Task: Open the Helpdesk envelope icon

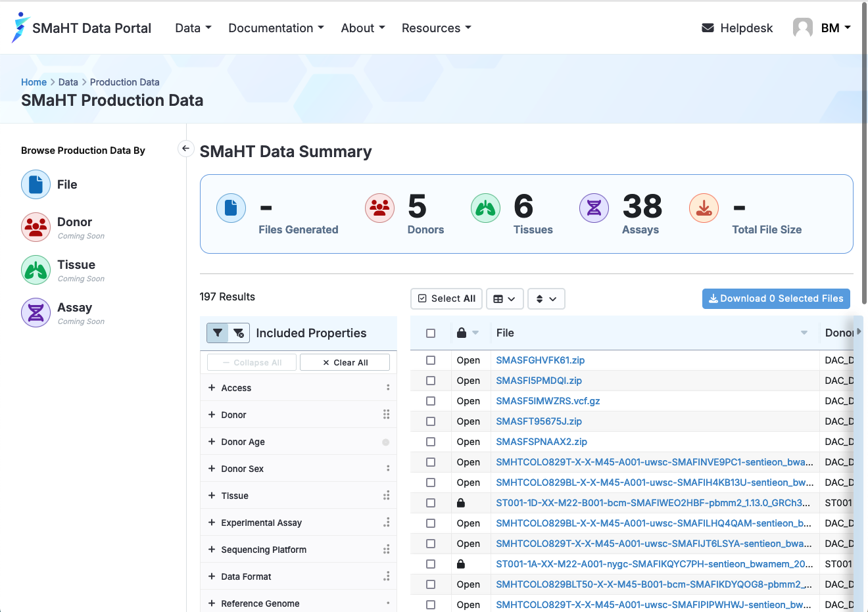Action: coord(708,28)
